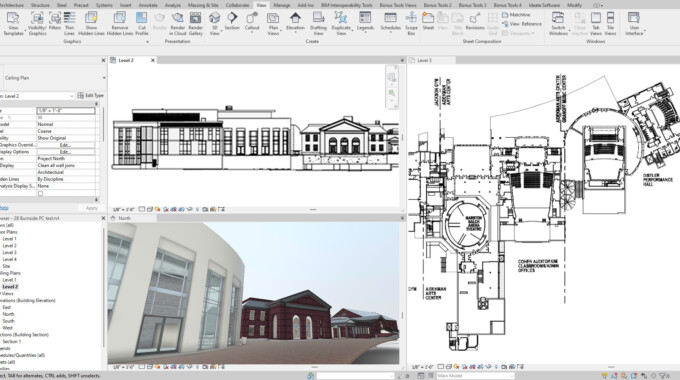The image size is (680, 380).
Task: Activate the Scope Box tool
Action: [x=411, y=23]
